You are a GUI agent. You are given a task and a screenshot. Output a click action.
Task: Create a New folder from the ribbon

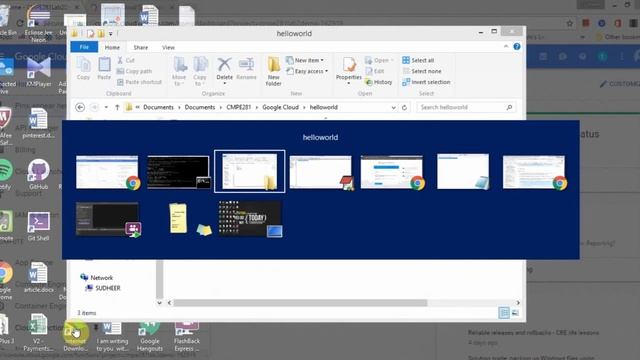pyautogui.click(x=273, y=71)
